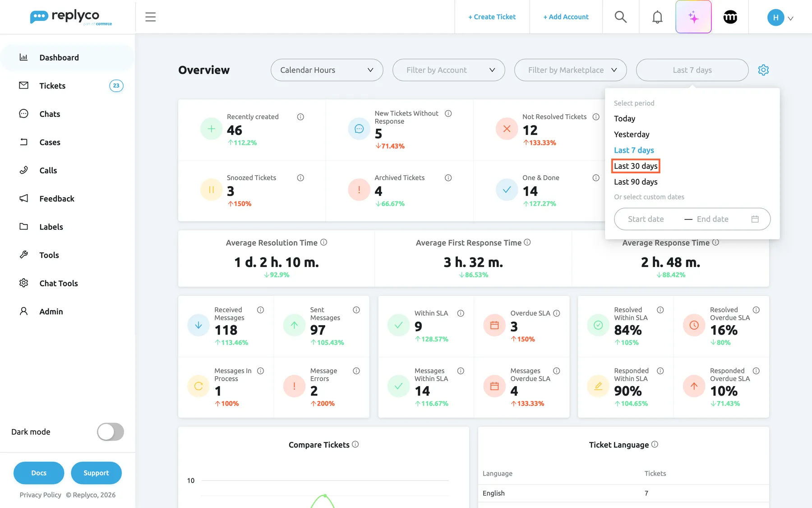This screenshot has height=508, width=812.
Task: Click the black marketplace logo icon
Action: [x=730, y=17]
